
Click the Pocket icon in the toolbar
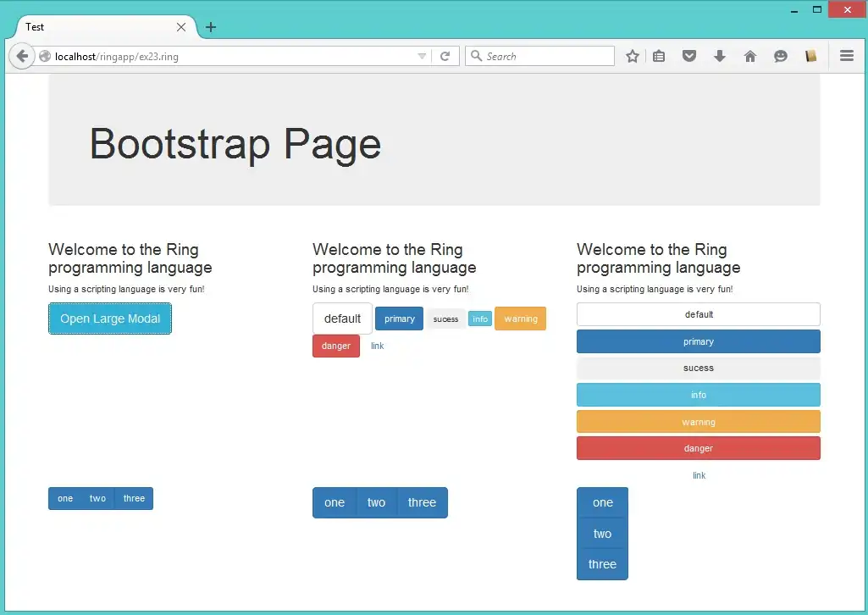click(689, 57)
